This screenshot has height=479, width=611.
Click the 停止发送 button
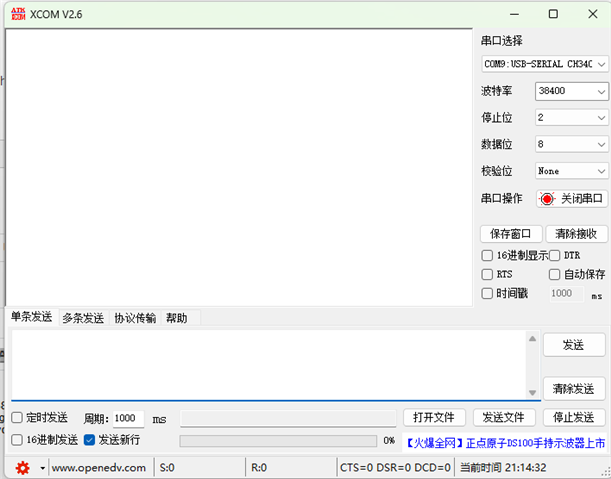pos(574,417)
